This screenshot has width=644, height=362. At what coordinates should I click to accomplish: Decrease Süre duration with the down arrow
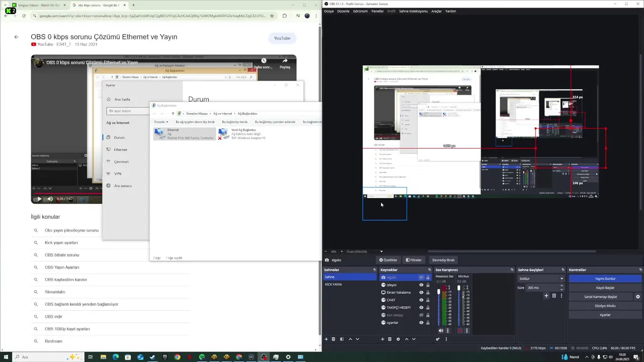(561, 290)
